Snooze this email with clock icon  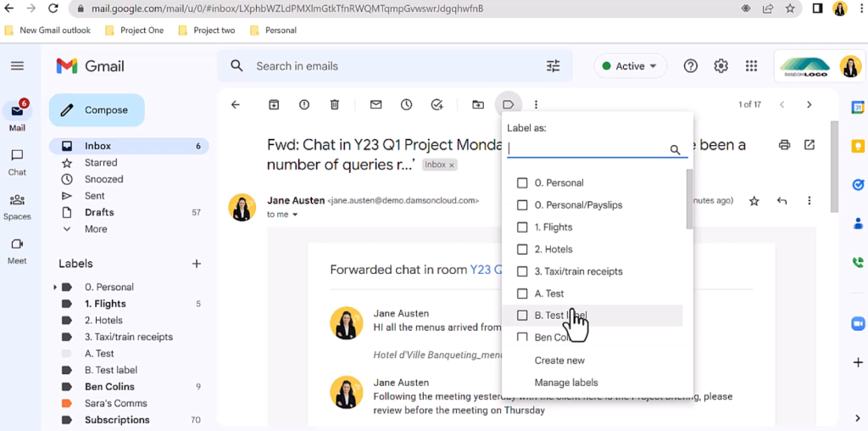pos(406,104)
